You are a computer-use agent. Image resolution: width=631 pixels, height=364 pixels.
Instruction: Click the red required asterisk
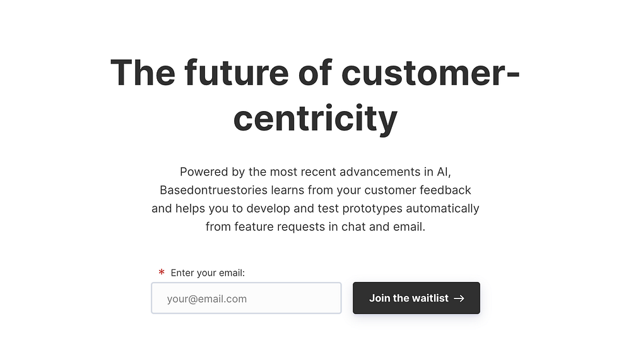pyautogui.click(x=162, y=273)
